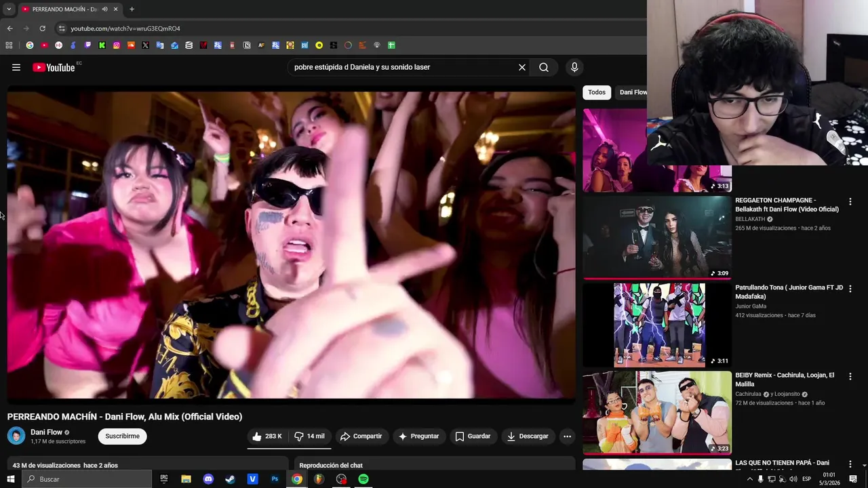Open the Instagram bookmark
The image size is (868, 488).
117,45
